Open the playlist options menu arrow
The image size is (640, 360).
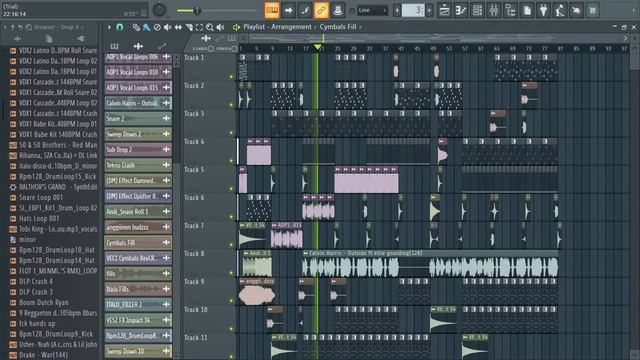tap(109, 27)
